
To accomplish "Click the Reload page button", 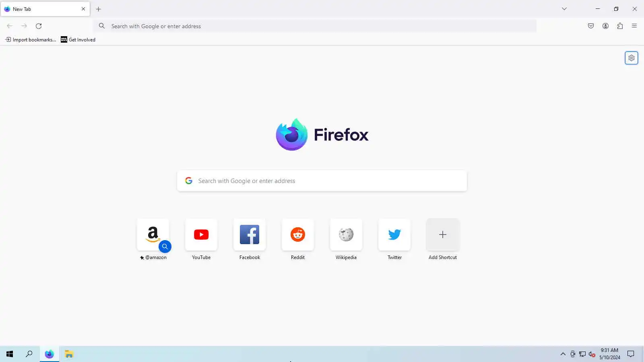I will [39, 26].
